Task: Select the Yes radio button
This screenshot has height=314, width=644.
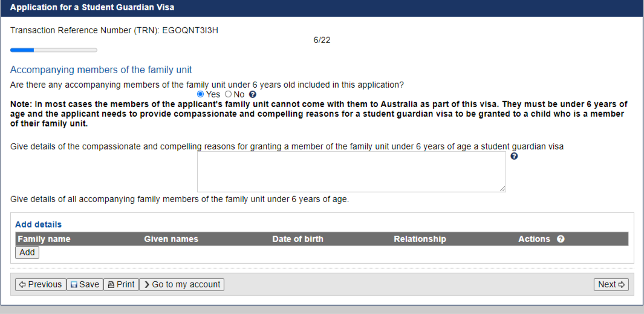Action: pyautogui.click(x=200, y=94)
